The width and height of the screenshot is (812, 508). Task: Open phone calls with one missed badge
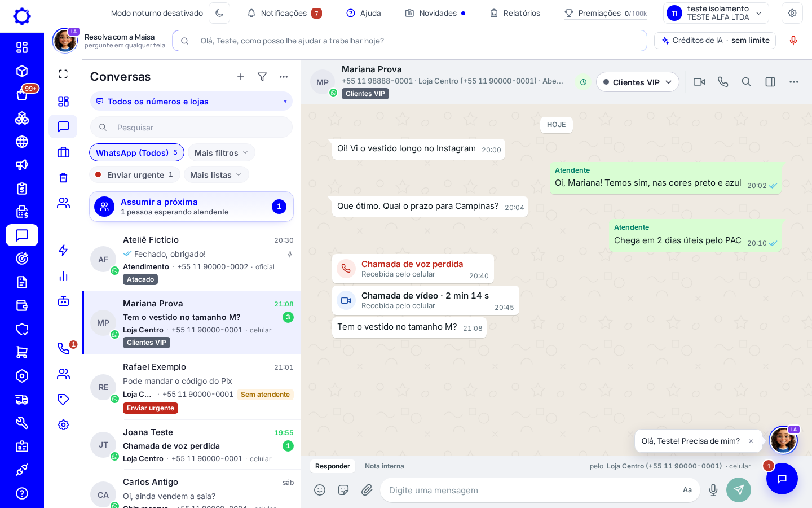pyautogui.click(x=64, y=348)
